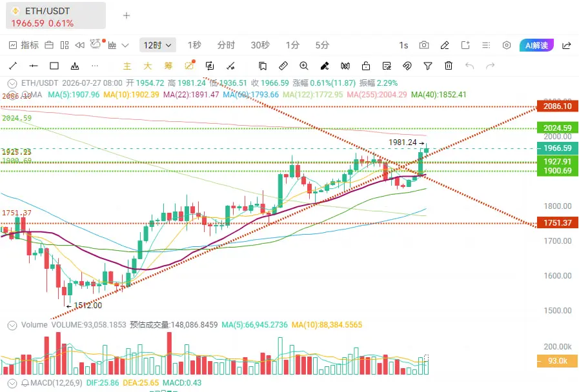This screenshot has width=579, height=392.
Task: Select the trend line drawing tool
Action: click(x=13, y=66)
